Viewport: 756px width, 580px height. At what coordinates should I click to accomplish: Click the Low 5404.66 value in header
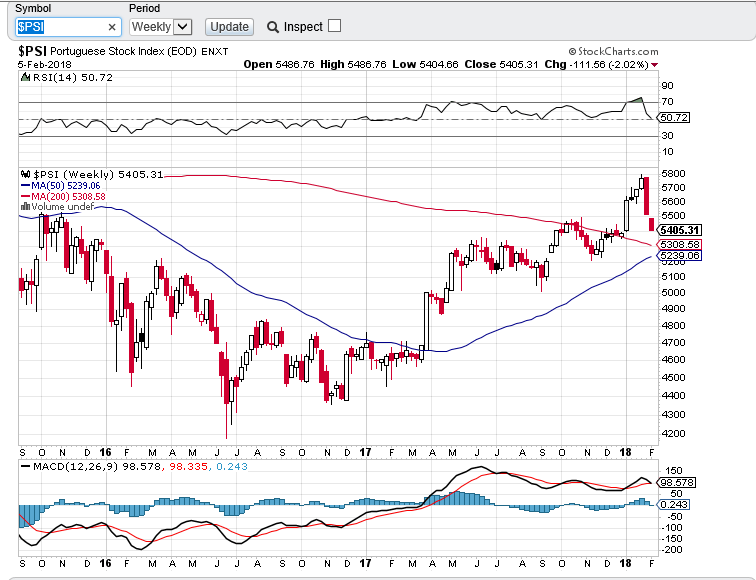pyautogui.click(x=425, y=64)
